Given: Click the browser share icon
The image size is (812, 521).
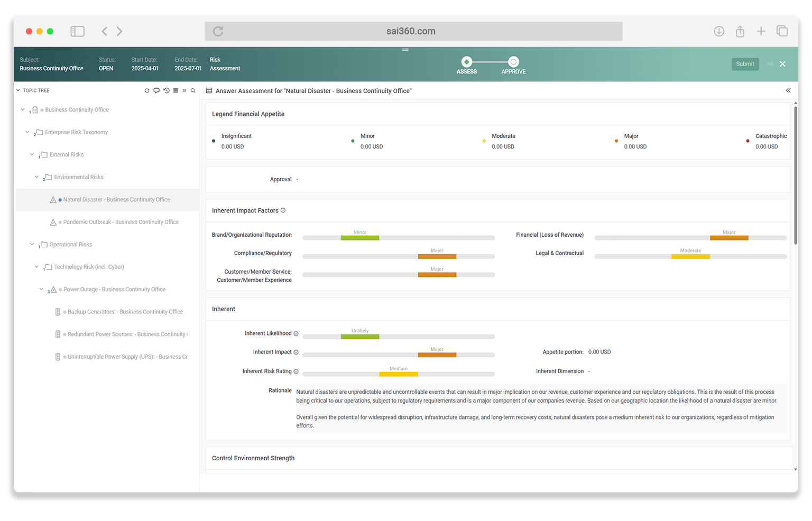Looking at the screenshot, I should click(740, 31).
